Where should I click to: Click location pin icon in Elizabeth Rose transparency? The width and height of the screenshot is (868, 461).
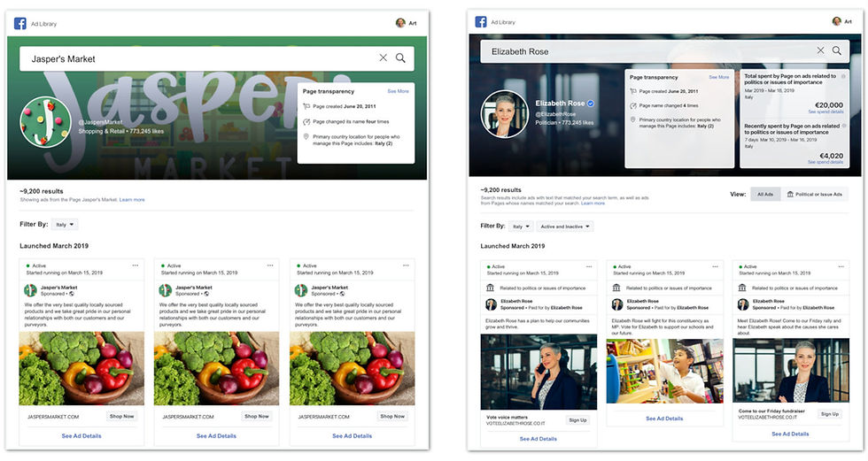pyautogui.click(x=632, y=119)
